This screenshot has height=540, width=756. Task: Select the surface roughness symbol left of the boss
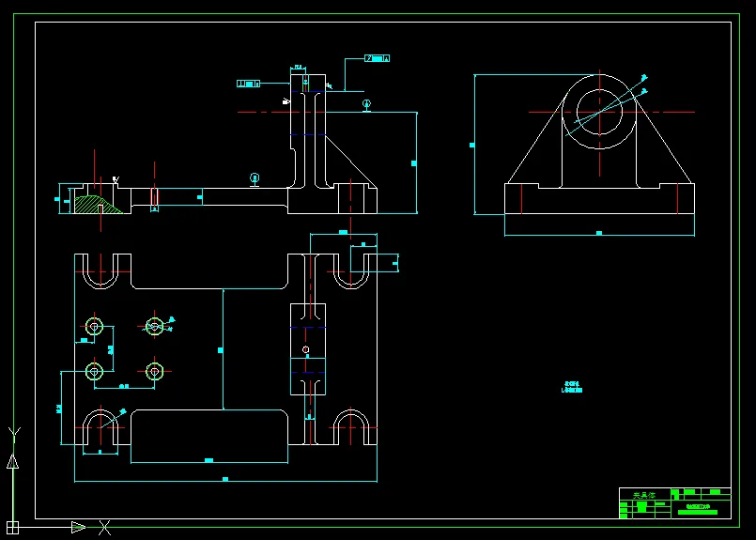[x=285, y=101]
